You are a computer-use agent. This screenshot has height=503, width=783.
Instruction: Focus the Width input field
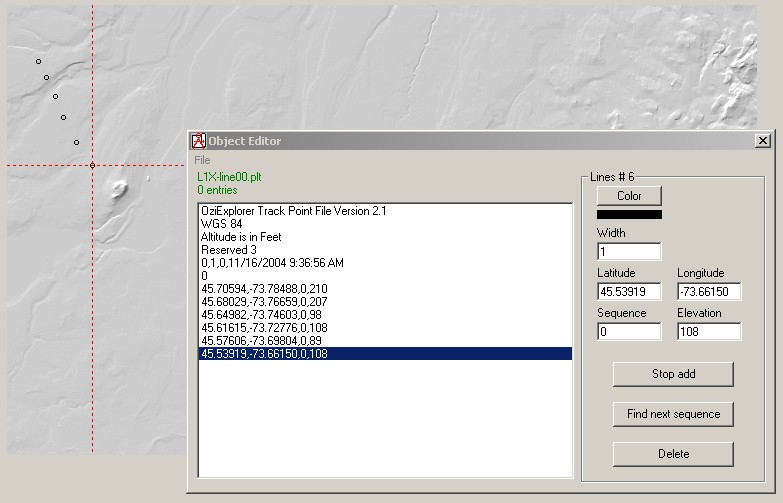pyautogui.click(x=629, y=252)
